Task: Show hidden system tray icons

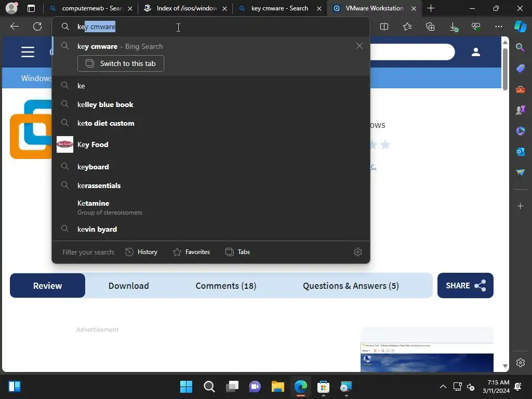Action: click(443, 387)
